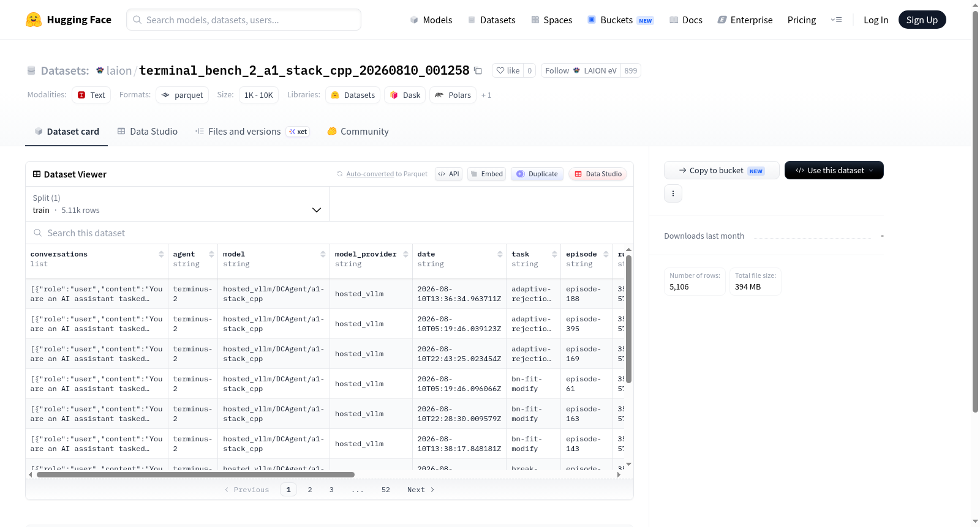This screenshot has width=980, height=527.
Task: Sort the date column
Action: coord(500,254)
